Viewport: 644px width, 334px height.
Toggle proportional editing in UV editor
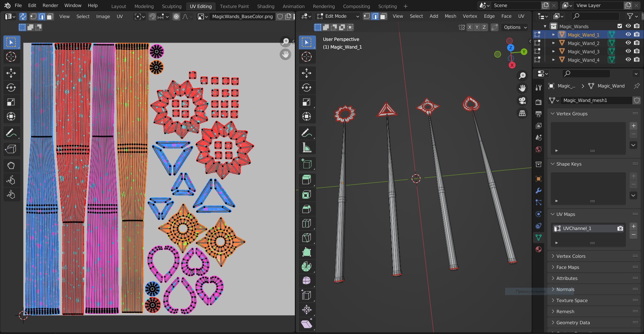pos(176,16)
